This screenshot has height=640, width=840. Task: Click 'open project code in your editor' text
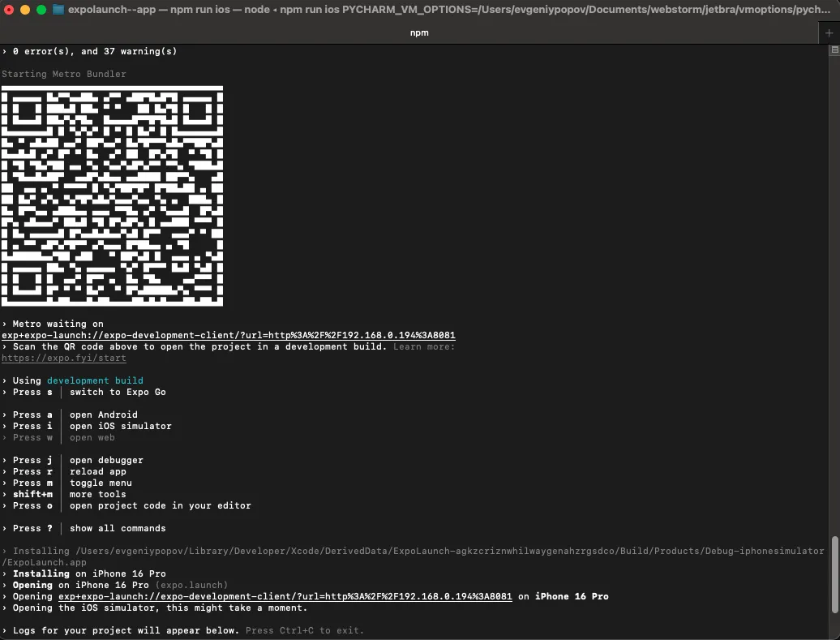tap(161, 505)
